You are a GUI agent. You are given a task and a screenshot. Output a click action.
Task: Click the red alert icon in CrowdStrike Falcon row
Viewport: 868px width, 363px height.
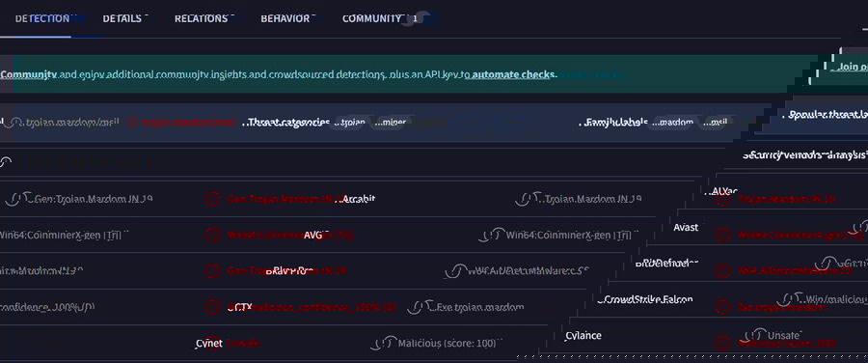722,307
